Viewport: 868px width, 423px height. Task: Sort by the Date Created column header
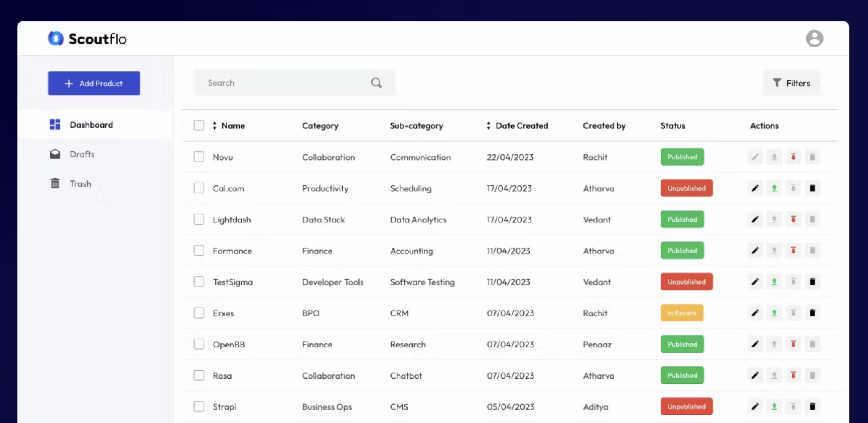[x=517, y=125]
